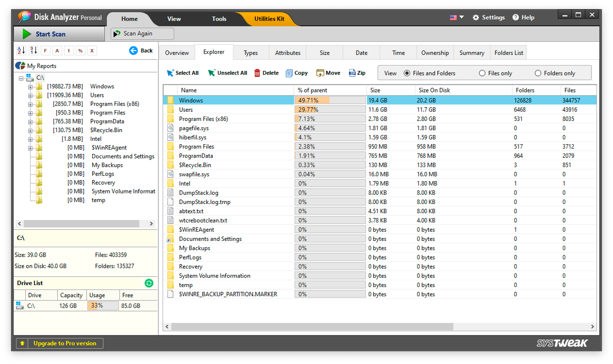
Task: Select My Backups in the folder tree
Action: click(107, 165)
